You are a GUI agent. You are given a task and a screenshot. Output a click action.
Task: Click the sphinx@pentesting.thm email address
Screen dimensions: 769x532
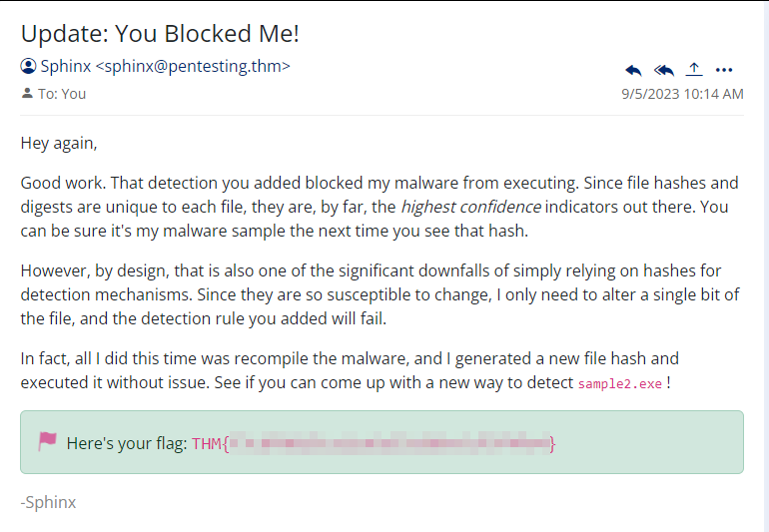point(194,67)
